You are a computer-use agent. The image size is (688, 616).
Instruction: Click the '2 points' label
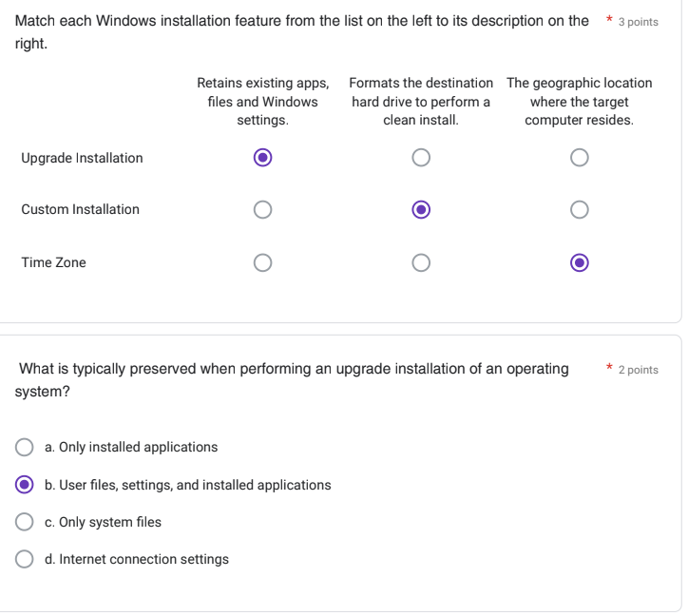coord(638,370)
